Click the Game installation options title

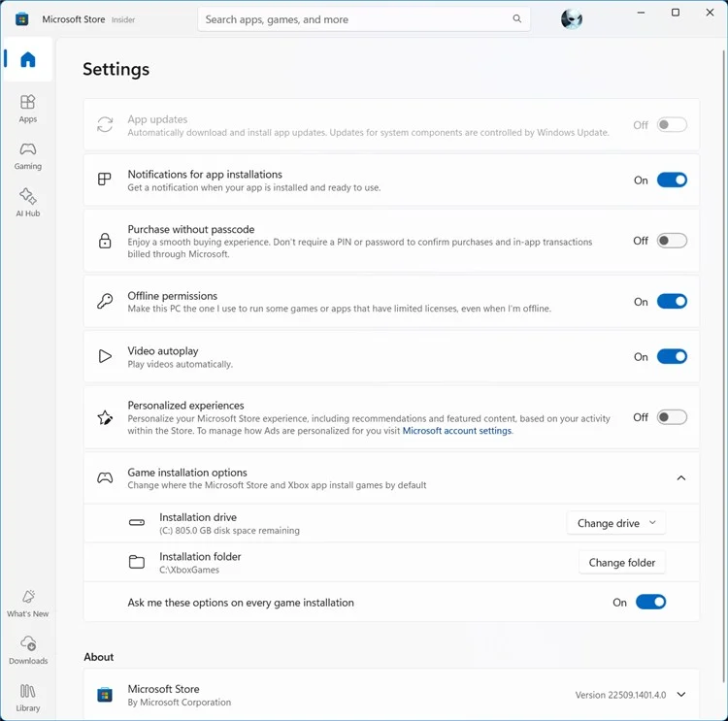(187, 473)
